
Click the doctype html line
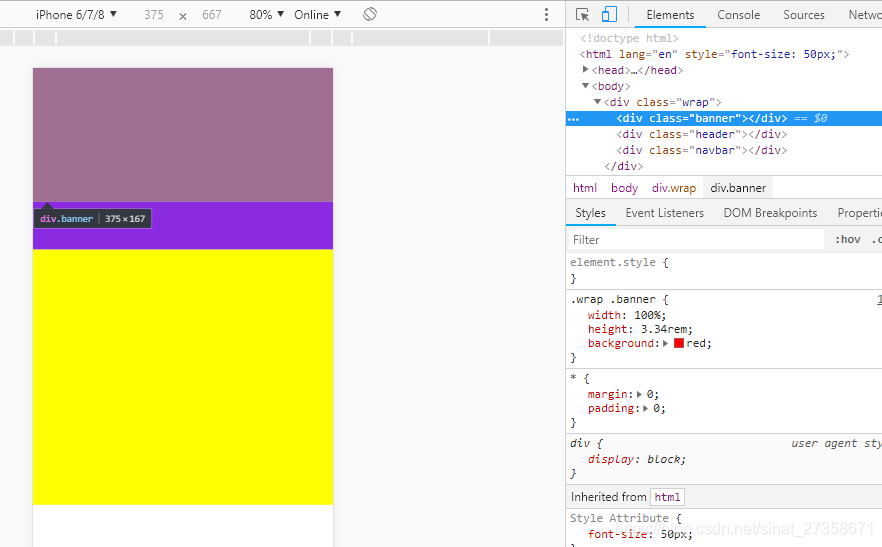tap(629, 38)
